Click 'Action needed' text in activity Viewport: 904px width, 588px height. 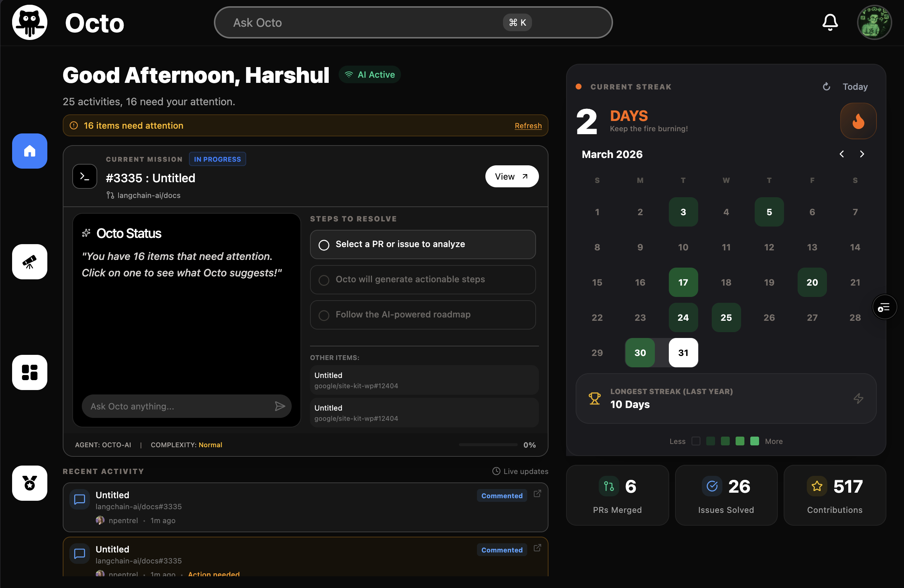(x=214, y=574)
